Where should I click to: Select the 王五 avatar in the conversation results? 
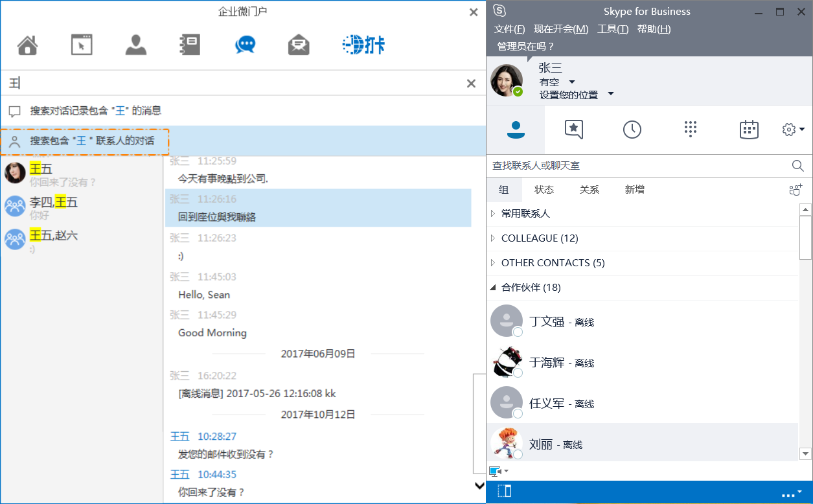pyautogui.click(x=15, y=173)
